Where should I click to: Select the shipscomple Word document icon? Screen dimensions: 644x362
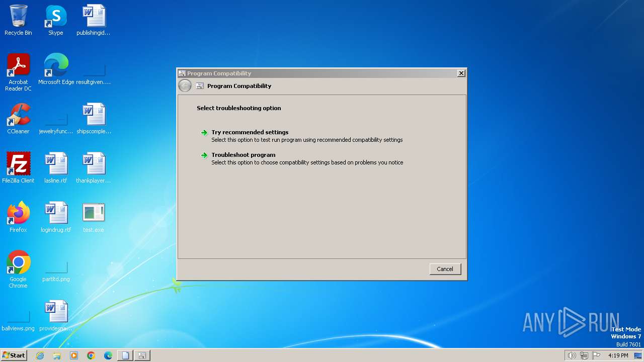coord(94,119)
